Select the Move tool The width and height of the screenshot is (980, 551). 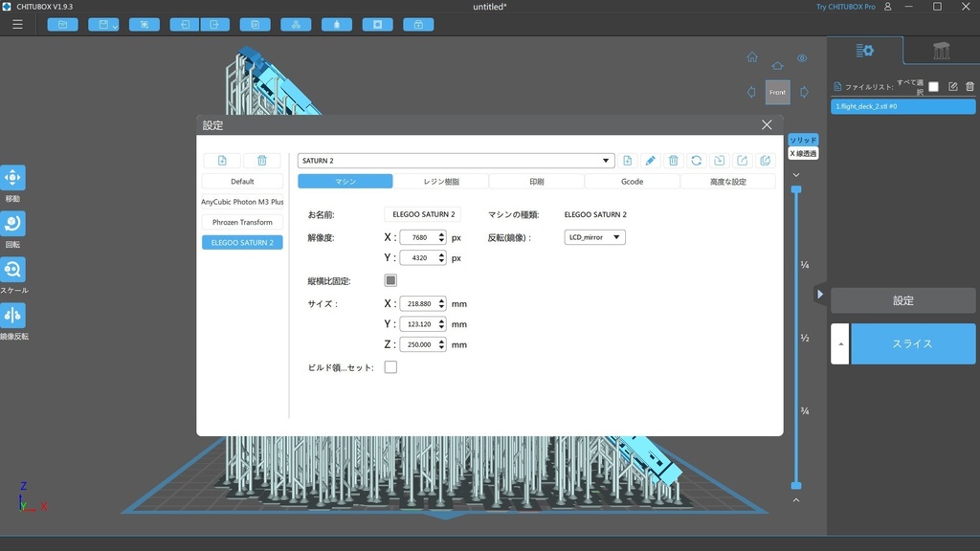12,177
